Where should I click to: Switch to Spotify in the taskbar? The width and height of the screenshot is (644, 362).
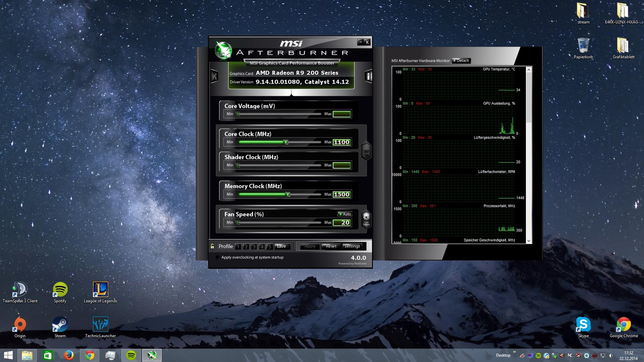coord(131,355)
